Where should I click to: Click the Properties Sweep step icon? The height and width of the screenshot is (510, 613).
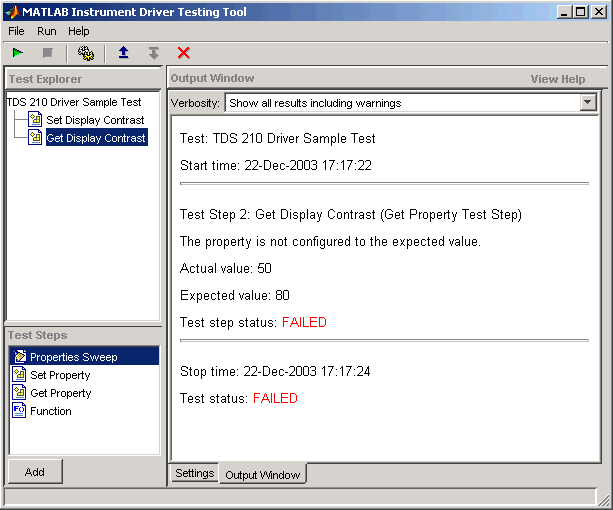click(x=20, y=356)
